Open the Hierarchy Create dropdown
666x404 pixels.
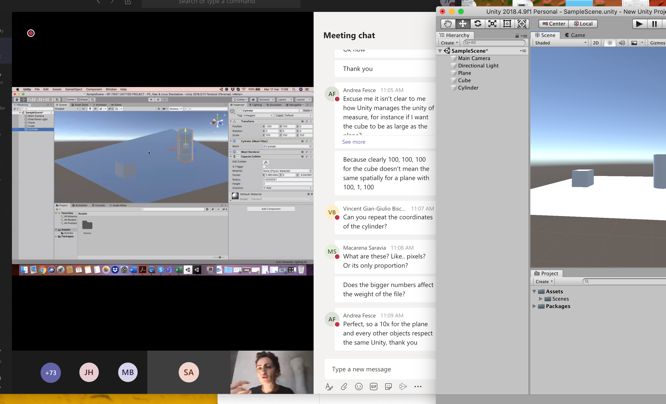449,43
